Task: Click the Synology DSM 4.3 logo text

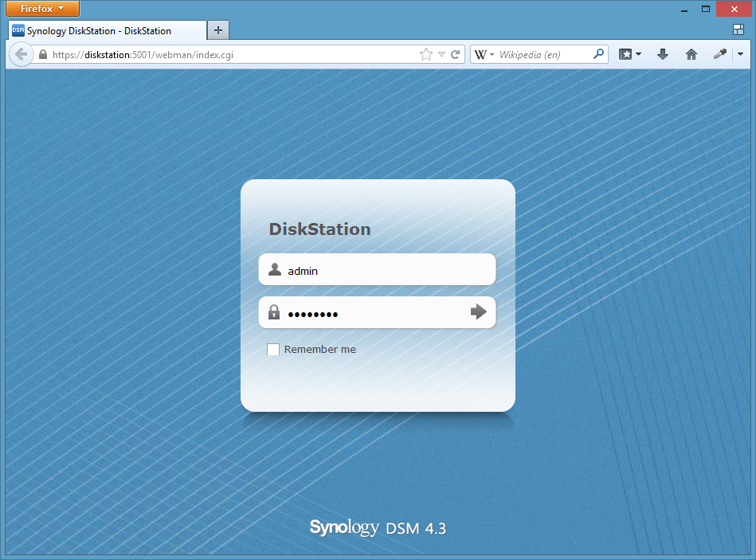Action: coord(378,527)
